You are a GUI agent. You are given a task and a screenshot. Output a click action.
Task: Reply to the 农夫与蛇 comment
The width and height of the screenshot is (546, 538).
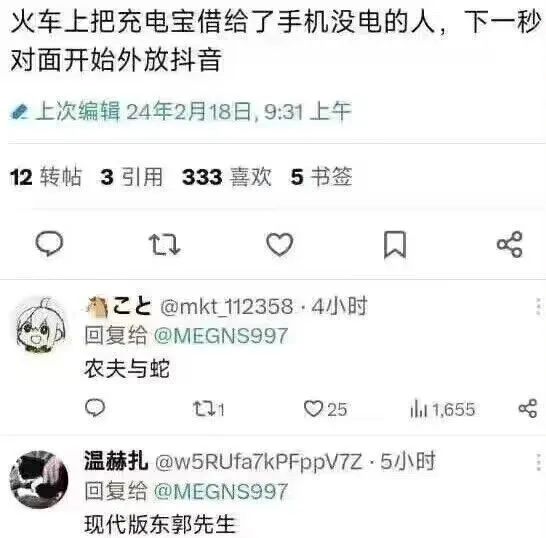(95, 408)
